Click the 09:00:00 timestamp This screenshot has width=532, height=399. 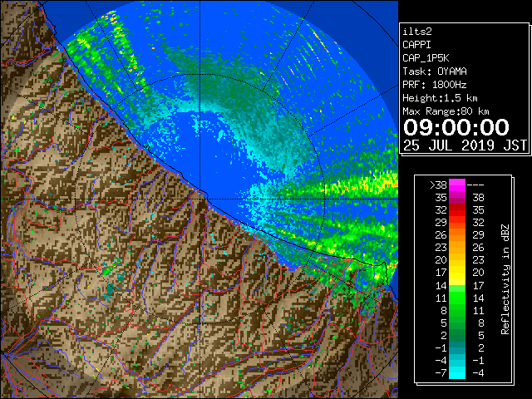[x=456, y=127]
